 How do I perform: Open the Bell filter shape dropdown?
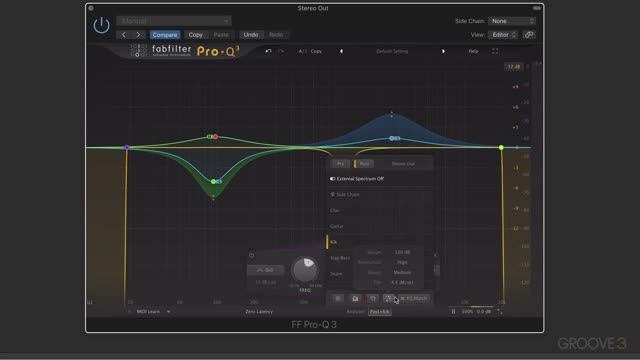(x=266, y=270)
